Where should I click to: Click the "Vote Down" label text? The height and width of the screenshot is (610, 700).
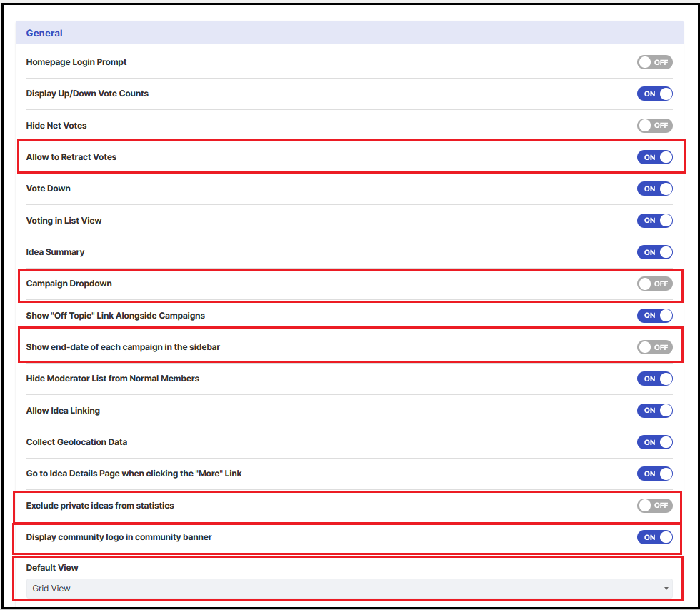tap(49, 189)
